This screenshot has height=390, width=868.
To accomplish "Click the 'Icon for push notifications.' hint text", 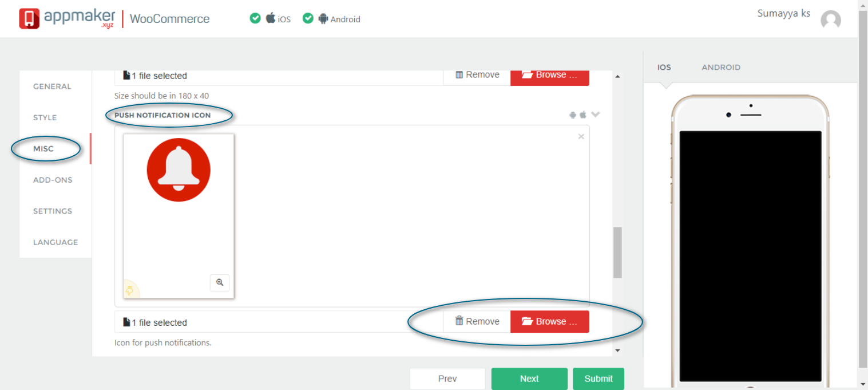I will pyautogui.click(x=162, y=342).
